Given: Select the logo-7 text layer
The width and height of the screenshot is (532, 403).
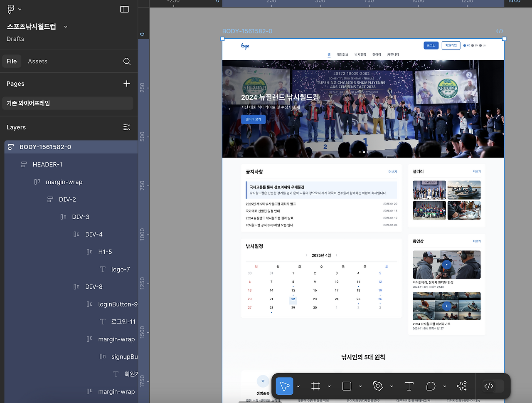Looking at the screenshot, I should coord(121,269).
